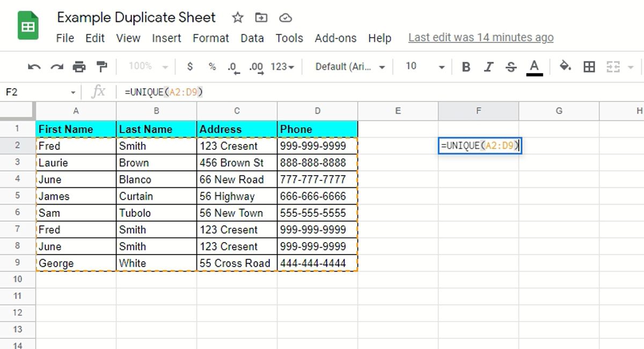Click the redo arrow icon
The image size is (644, 349).
click(56, 67)
